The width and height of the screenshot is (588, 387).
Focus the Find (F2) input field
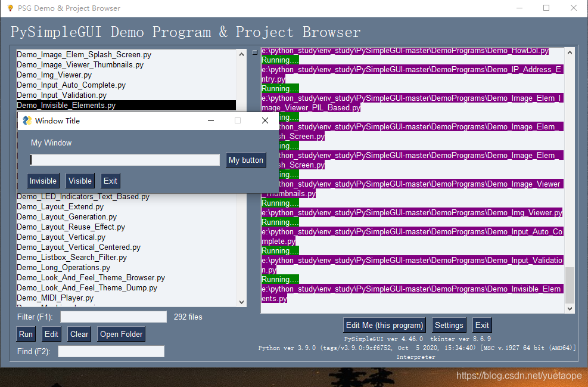pyautogui.click(x=111, y=351)
